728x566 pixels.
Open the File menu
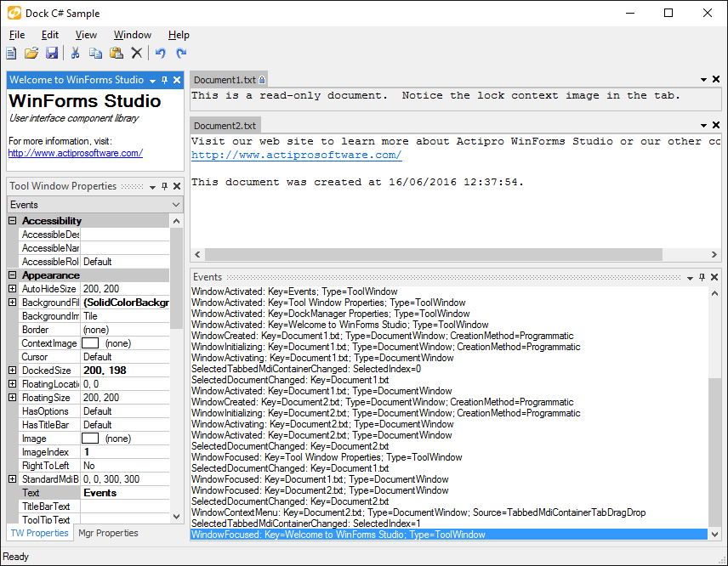[x=17, y=35]
